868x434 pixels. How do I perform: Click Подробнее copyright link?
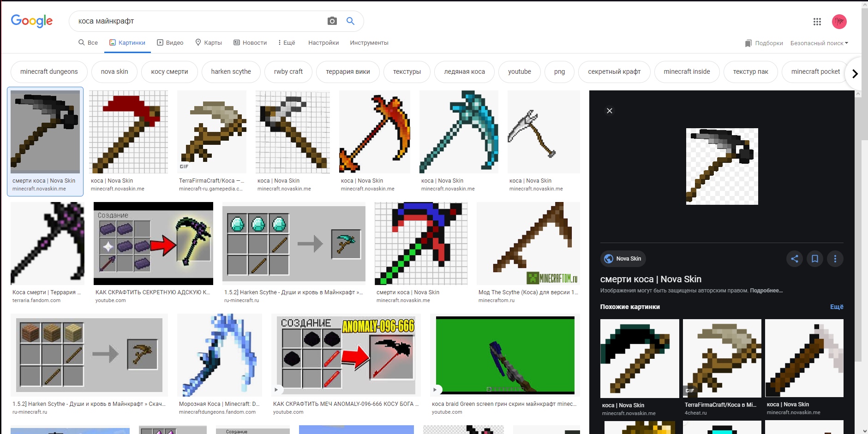click(x=766, y=291)
